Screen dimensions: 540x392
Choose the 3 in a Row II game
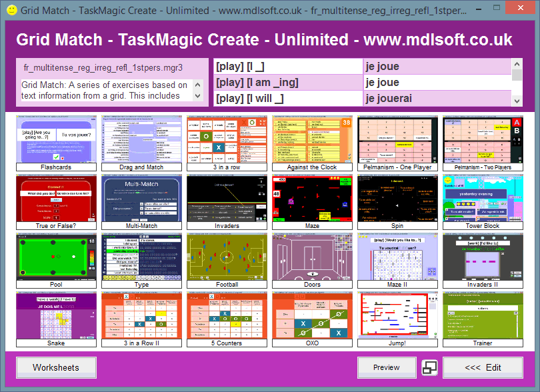coord(141,319)
